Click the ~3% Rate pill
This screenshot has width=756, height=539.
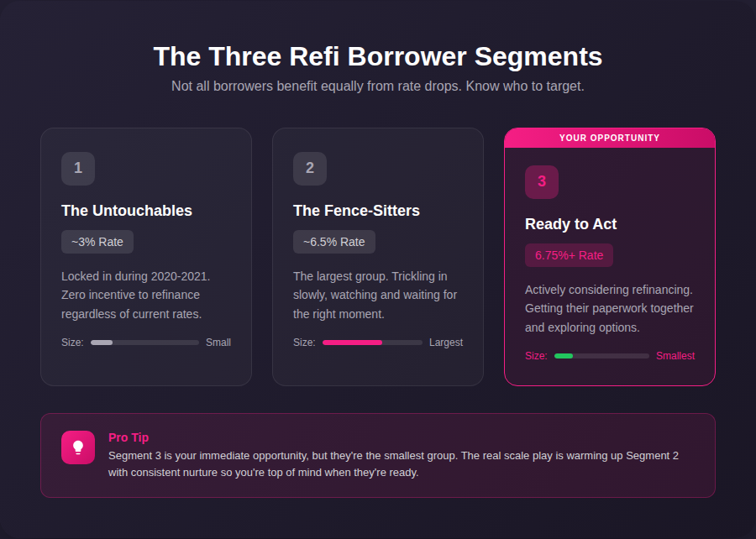tap(97, 242)
